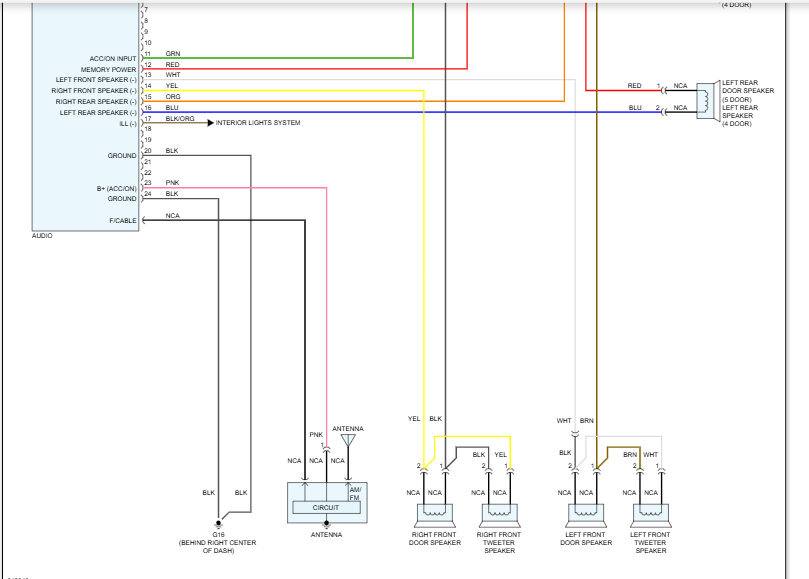
Task: Click the right front door speaker symbol
Action: click(x=435, y=515)
